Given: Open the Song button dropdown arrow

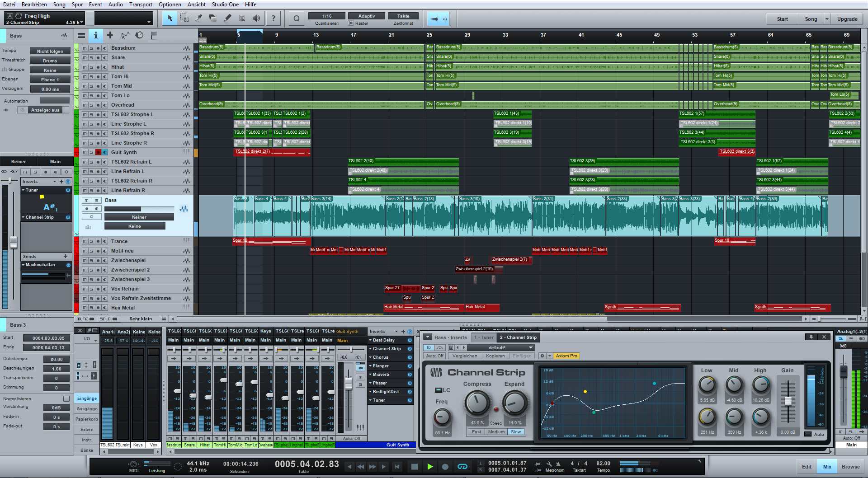Looking at the screenshot, I should pos(827,19).
